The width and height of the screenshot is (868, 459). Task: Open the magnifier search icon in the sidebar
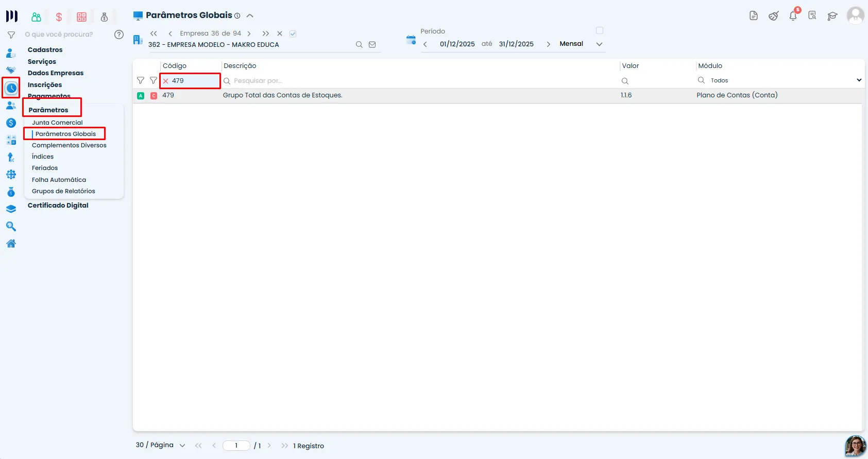(11, 226)
